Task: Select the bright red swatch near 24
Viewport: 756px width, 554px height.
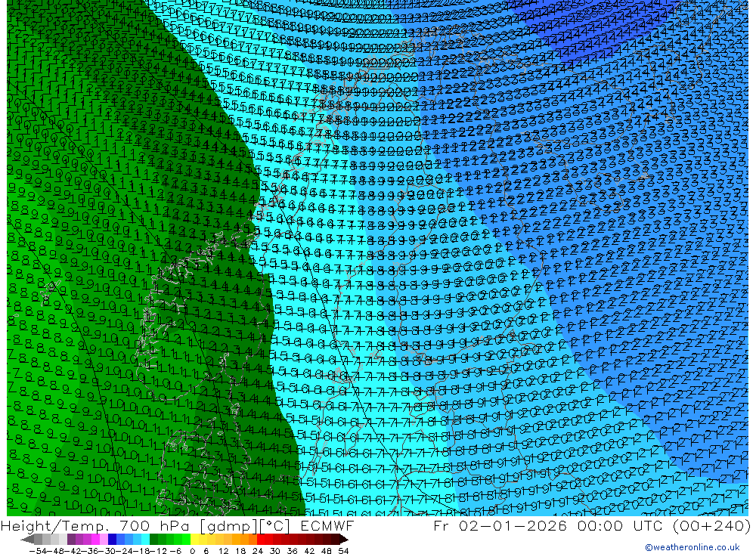Action: point(262,540)
